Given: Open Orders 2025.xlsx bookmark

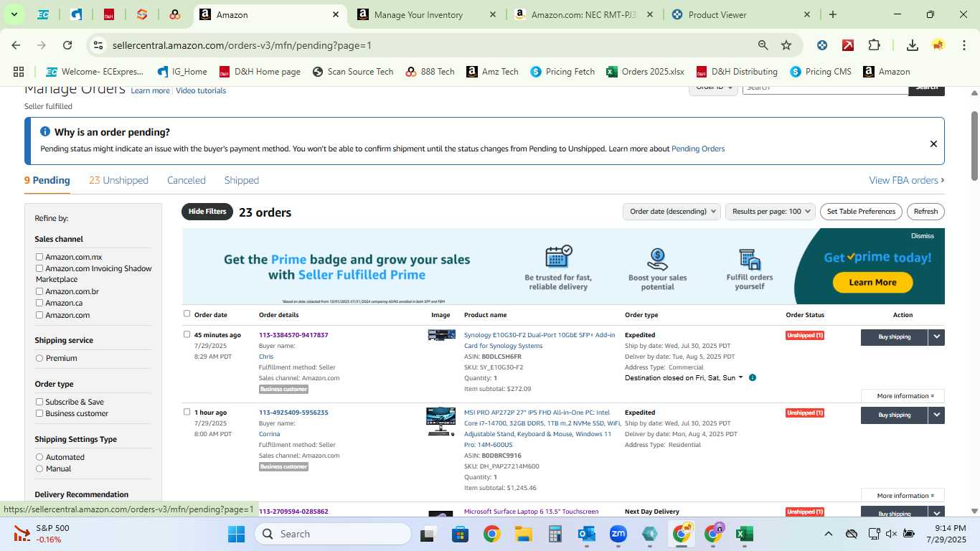Looking at the screenshot, I should click(646, 72).
